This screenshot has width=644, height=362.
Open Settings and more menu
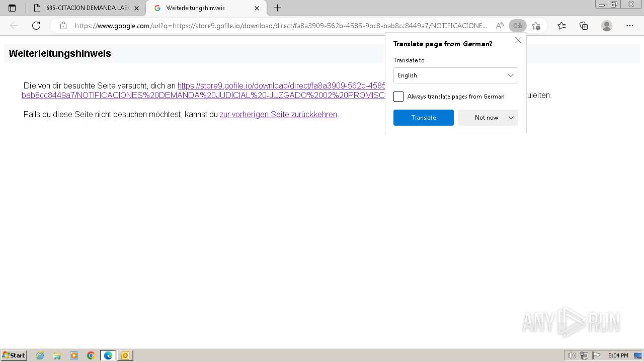630,26
